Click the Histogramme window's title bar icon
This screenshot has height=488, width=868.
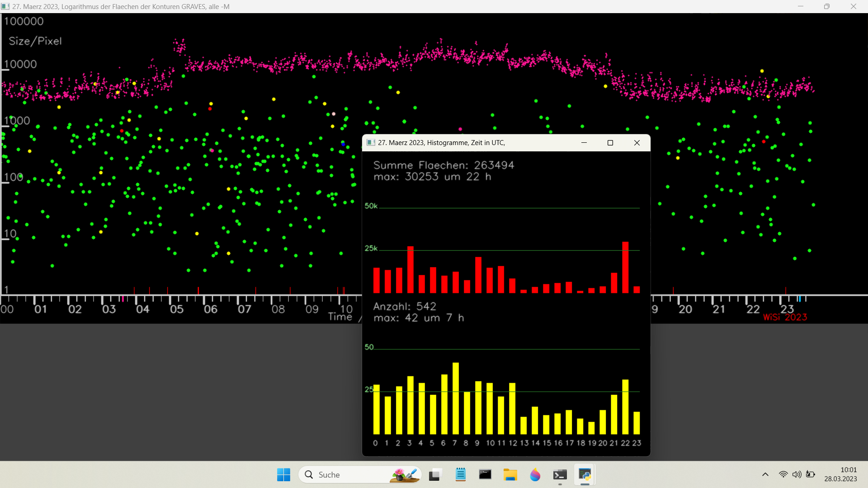pos(371,143)
